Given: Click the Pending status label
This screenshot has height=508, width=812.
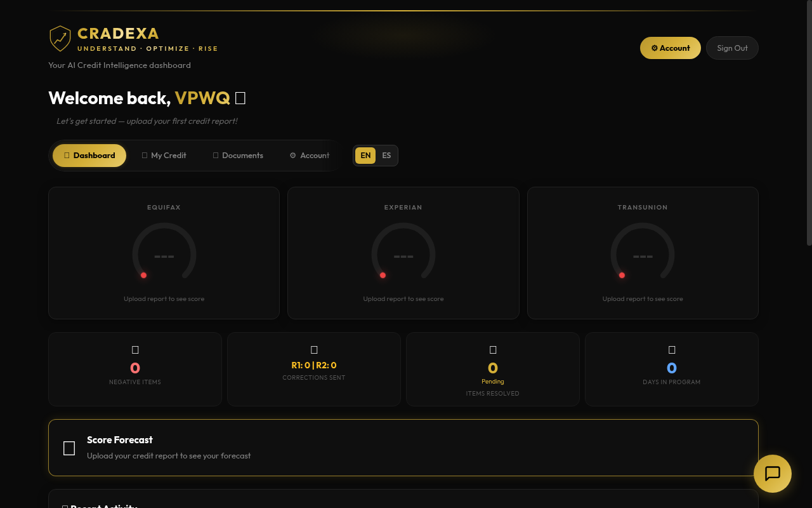Looking at the screenshot, I should [x=493, y=382].
